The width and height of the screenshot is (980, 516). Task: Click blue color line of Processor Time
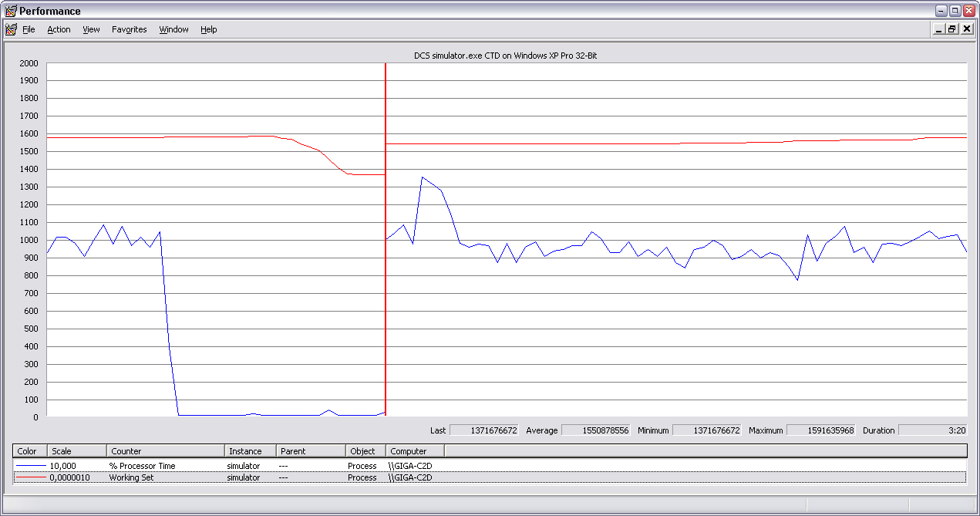tap(30, 466)
